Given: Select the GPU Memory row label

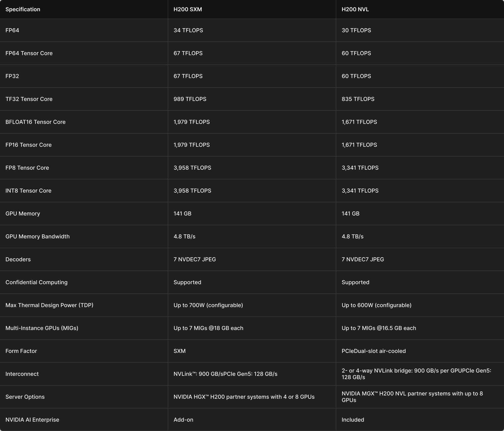Looking at the screenshot, I should (23, 214).
